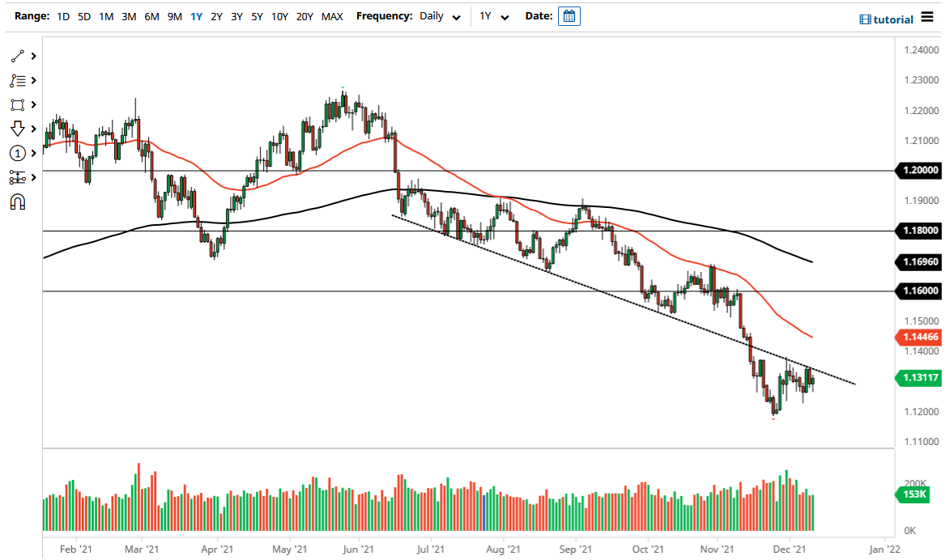Select the trend line drawing tool
Image resolution: width=950 pixels, height=560 pixels.
coord(17,57)
